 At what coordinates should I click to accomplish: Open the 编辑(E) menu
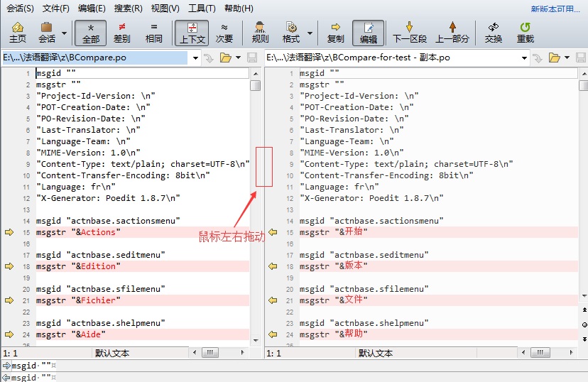[x=92, y=9]
